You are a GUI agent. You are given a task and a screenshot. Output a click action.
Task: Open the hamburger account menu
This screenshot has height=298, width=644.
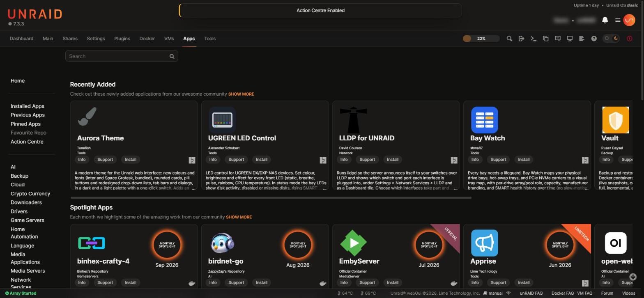point(617,20)
